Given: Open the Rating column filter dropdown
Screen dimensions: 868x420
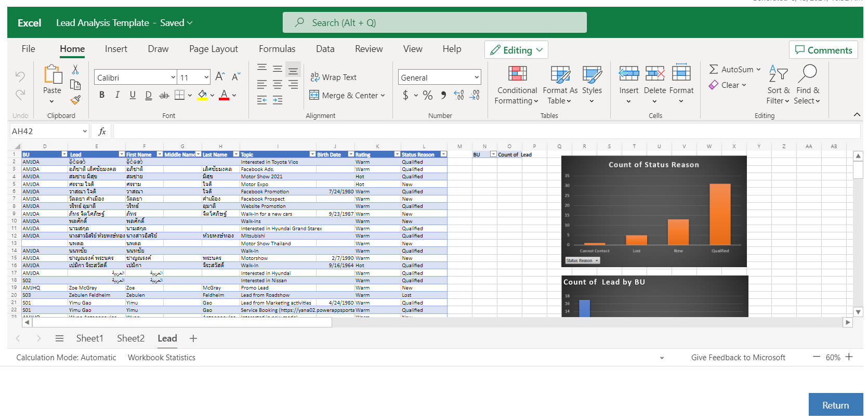Looking at the screenshot, I should (397, 154).
